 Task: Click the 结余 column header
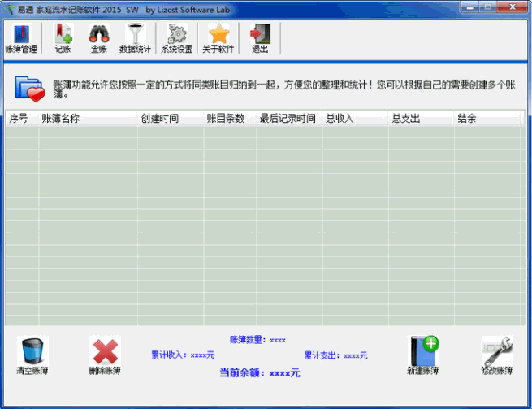[x=487, y=118]
